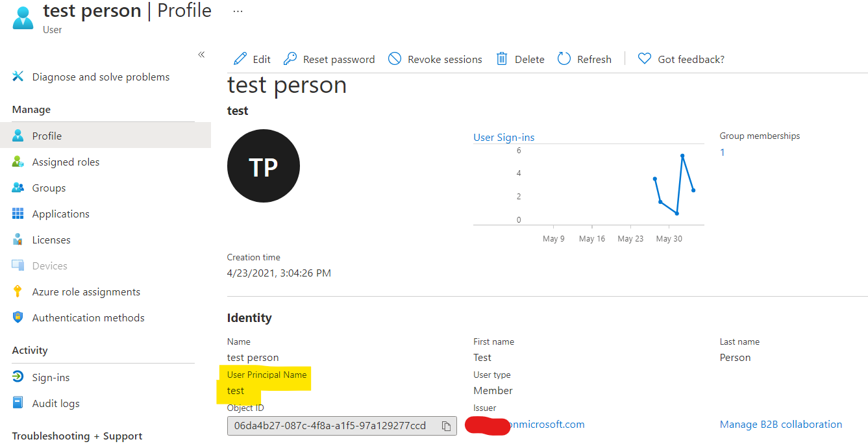
Task: Select the Profile menu item
Action: click(105, 136)
